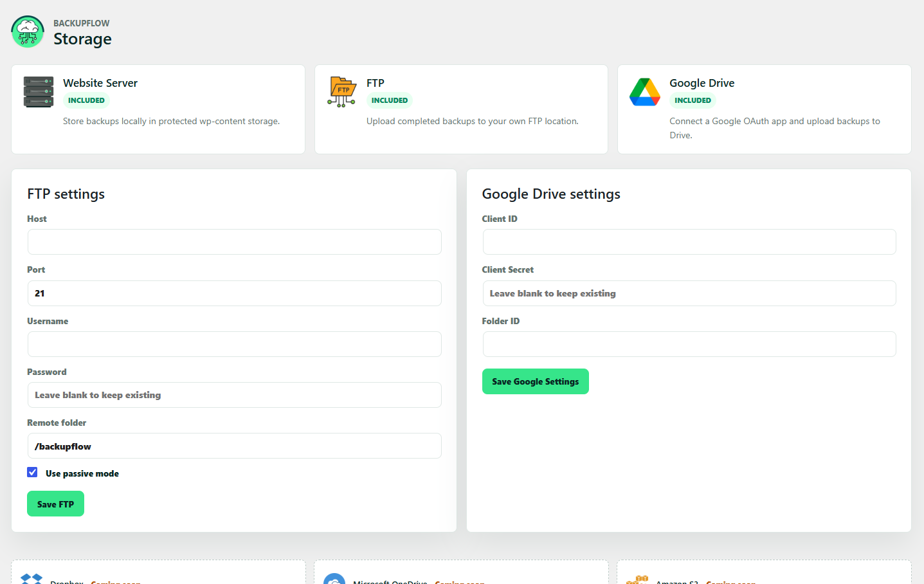This screenshot has width=924, height=584.
Task: Click the INCLUDED badge under Website Server
Action: [86, 100]
